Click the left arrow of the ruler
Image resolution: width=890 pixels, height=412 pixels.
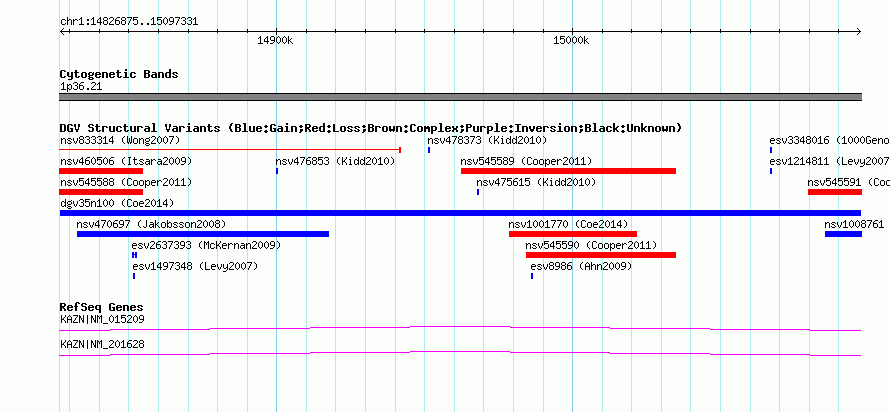pyautogui.click(x=62, y=32)
